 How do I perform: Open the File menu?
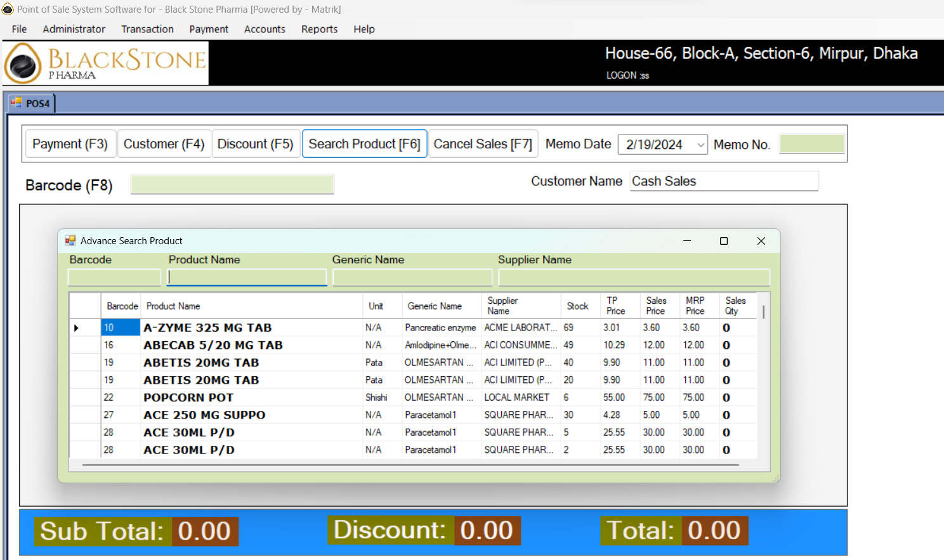(20, 29)
